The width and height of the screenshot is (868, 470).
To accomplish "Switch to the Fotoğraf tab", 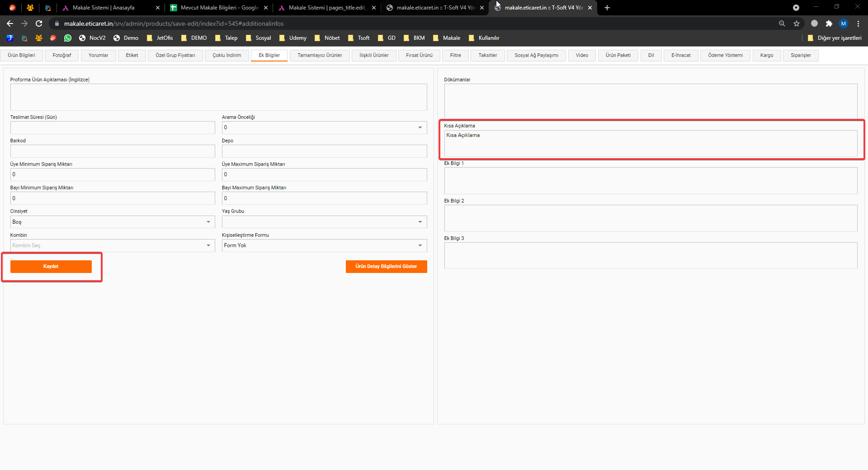I will 62,55.
